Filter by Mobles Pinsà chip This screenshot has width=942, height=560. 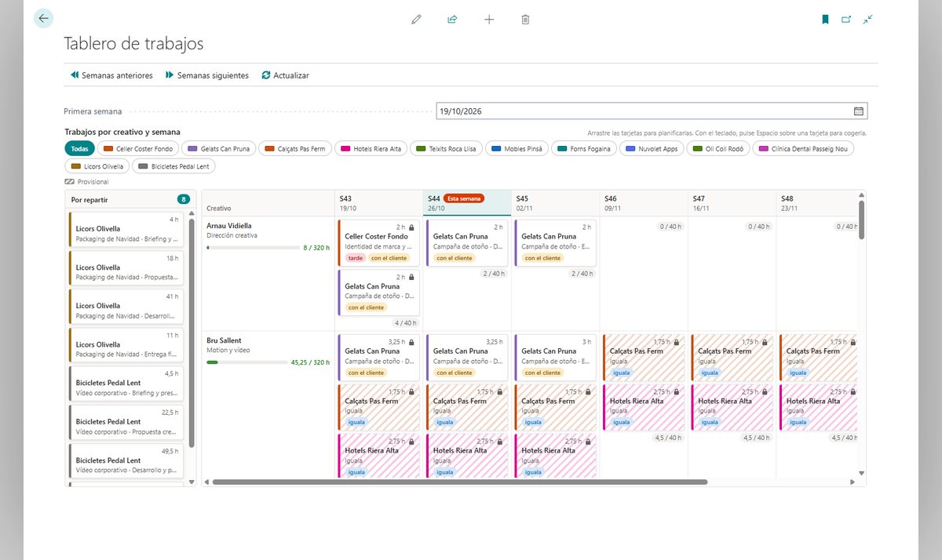(517, 148)
